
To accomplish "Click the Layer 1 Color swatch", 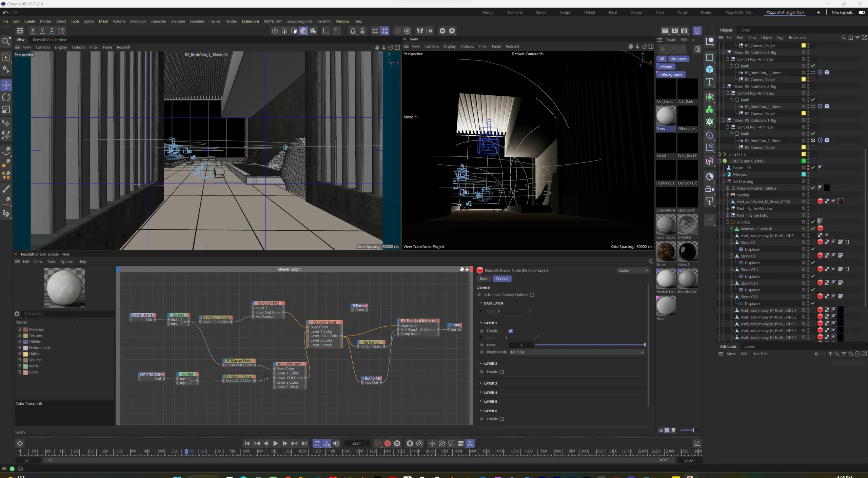I will click(x=519, y=338).
